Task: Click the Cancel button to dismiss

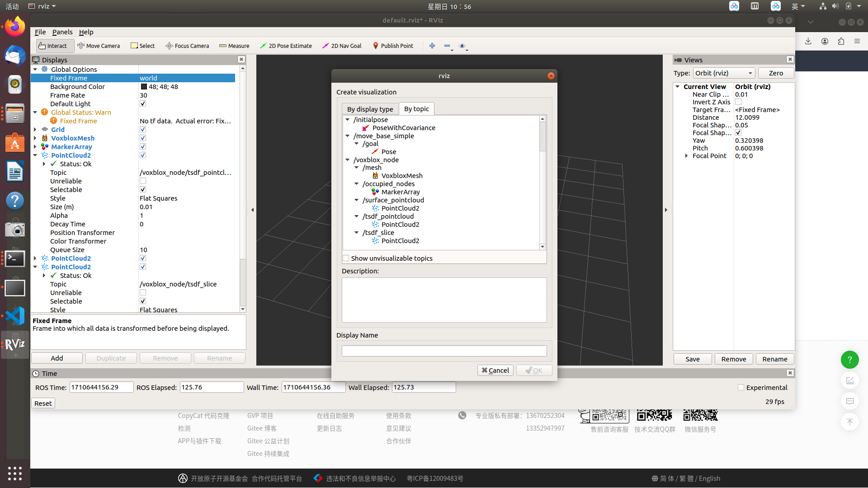Action: click(x=496, y=370)
